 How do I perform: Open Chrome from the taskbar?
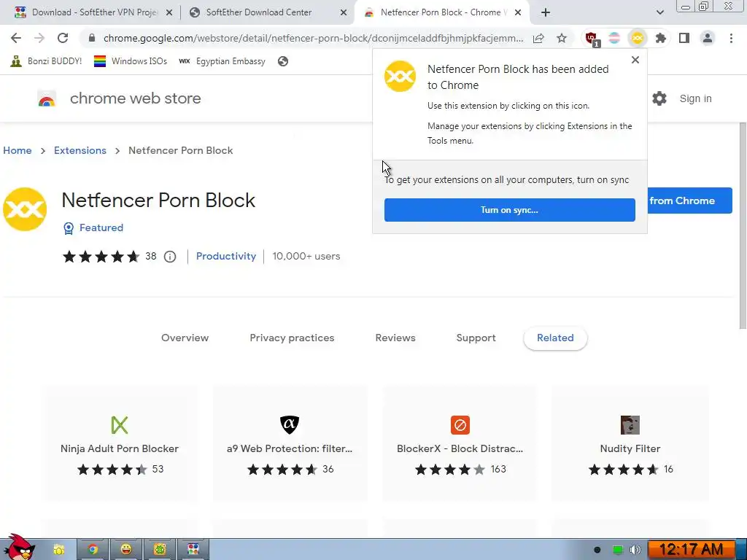coord(93,550)
